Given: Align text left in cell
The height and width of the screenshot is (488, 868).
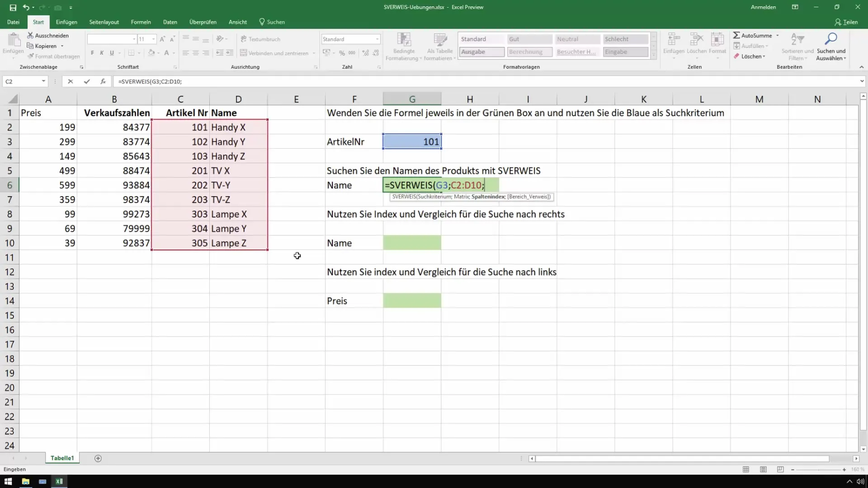Looking at the screenshot, I should (185, 53).
